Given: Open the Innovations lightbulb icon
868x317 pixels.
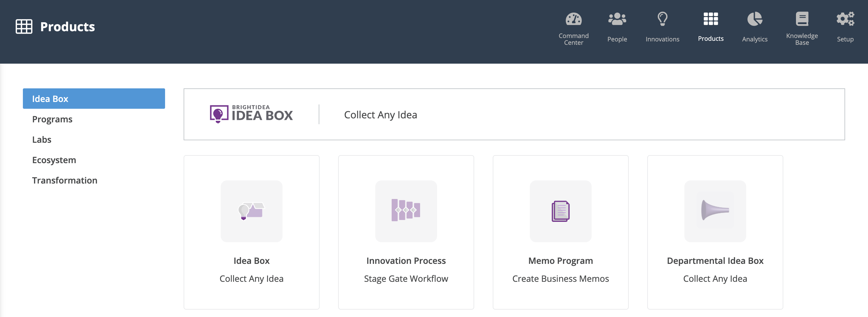Looking at the screenshot, I should [x=662, y=19].
